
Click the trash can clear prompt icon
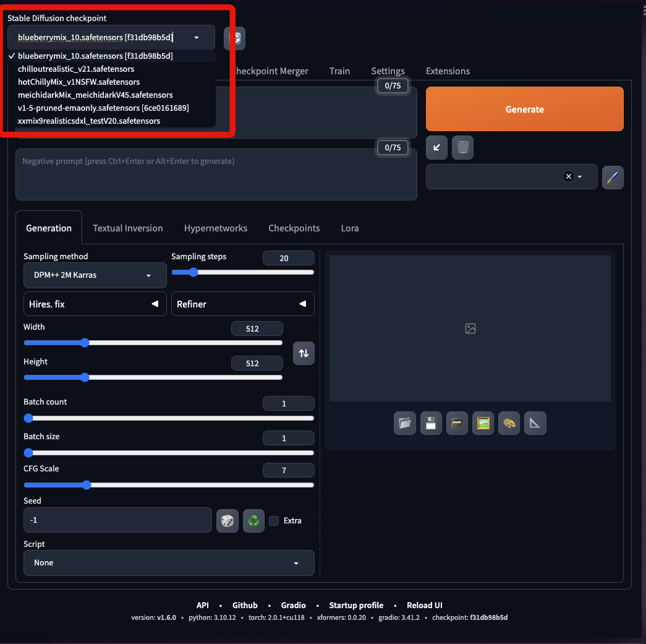[x=462, y=148]
